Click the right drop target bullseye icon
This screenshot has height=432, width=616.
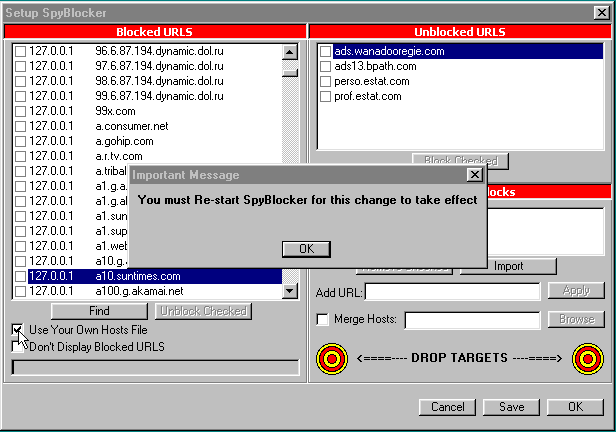588,359
